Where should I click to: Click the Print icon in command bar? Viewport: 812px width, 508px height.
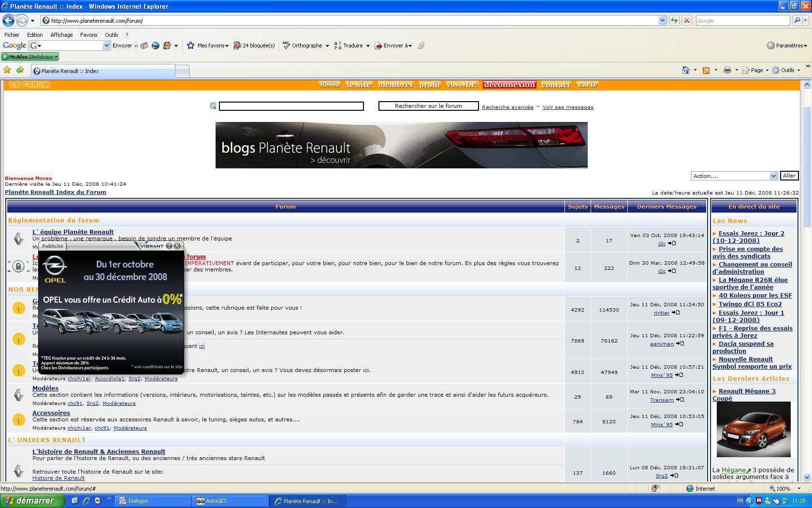pyautogui.click(x=727, y=70)
